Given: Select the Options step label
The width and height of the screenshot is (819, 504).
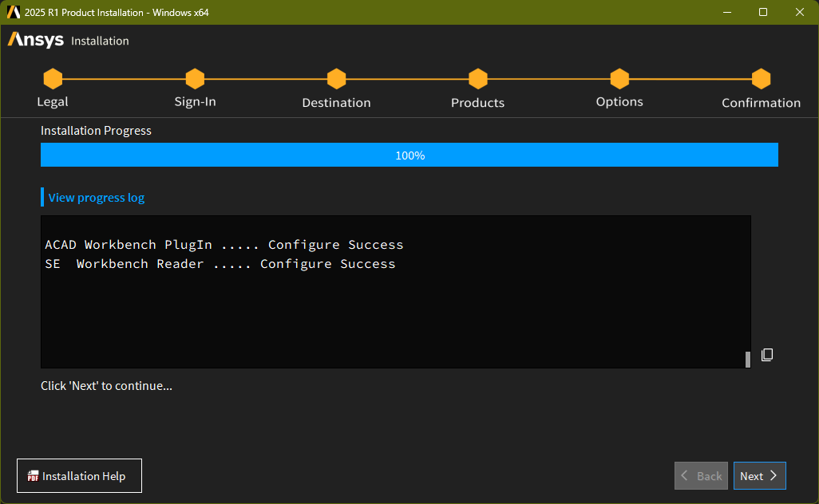Looking at the screenshot, I should pyautogui.click(x=619, y=102).
